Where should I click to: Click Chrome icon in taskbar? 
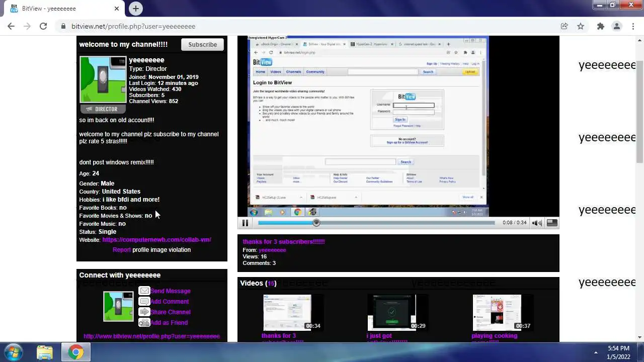pos(76,352)
